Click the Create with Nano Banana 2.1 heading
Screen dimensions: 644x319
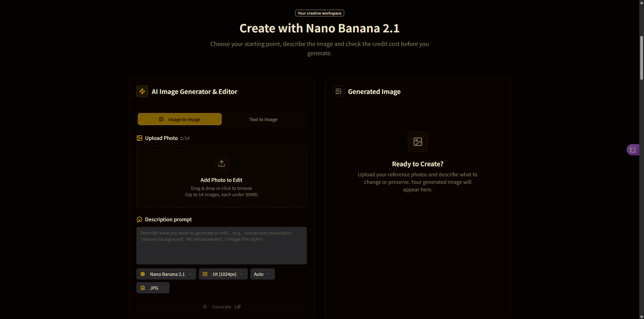[x=319, y=28]
